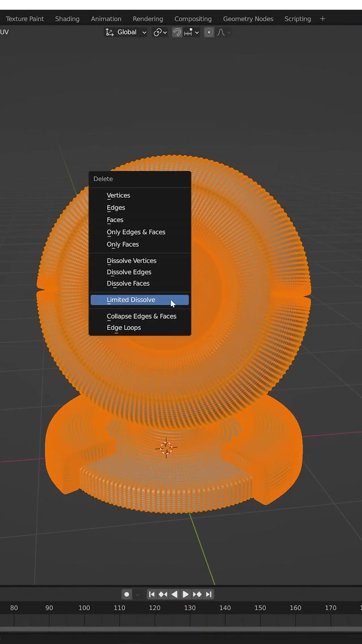Click the proportional editing falloff curve icon

click(222, 32)
